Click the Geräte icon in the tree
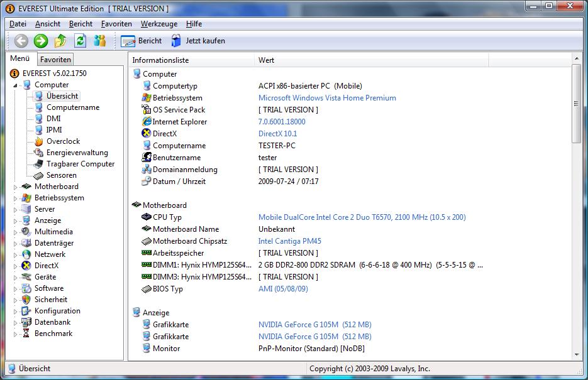Viewport: 588px width, 380px height. 26,277
